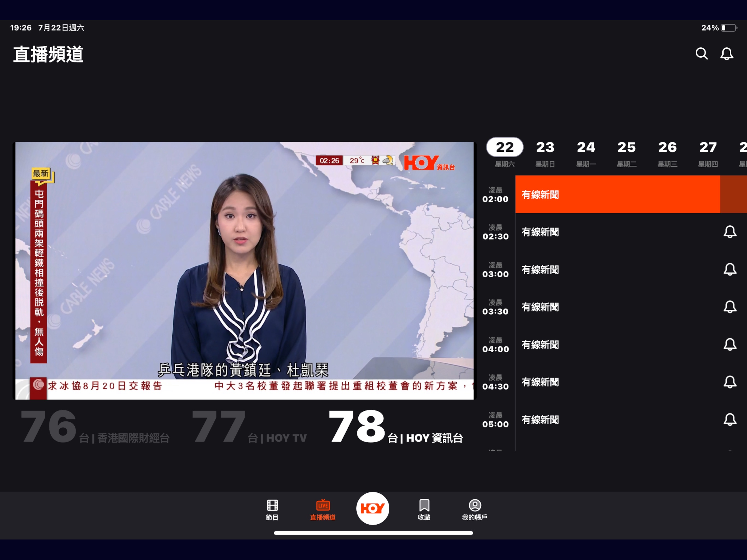Set reminder bell for 04:30 program
This screenshot has height=560, width=747.
click(x=730, y=382)
